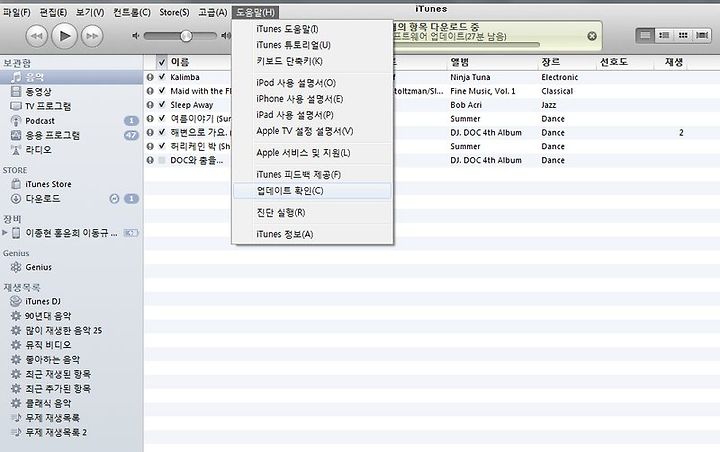Switch to Cover Flow view icon
The width and height of the screenshot is (720, 452).
[x=702, y=35]
